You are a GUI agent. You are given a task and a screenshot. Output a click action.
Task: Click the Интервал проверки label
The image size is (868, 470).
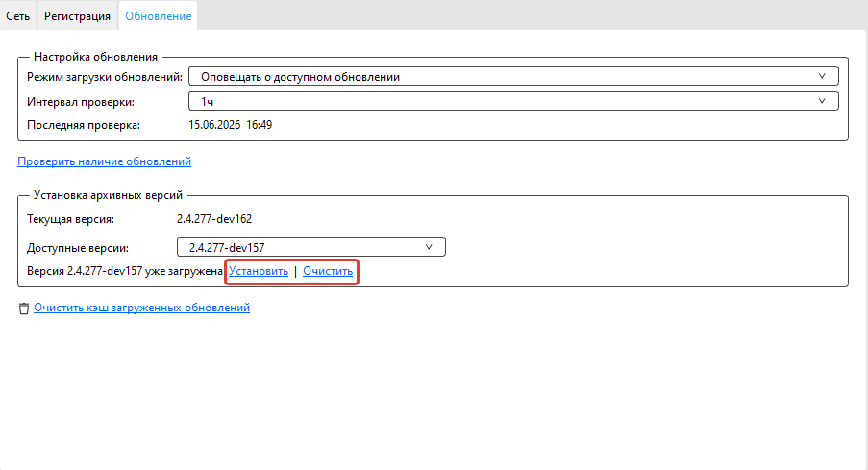tap(81, 102)
